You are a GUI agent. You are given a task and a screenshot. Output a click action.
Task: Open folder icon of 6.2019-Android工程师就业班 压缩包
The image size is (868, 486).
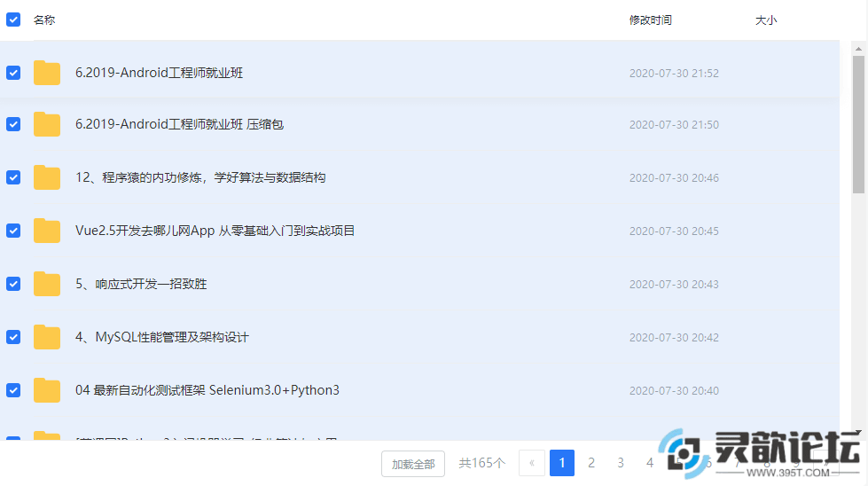tap(47, 124)
